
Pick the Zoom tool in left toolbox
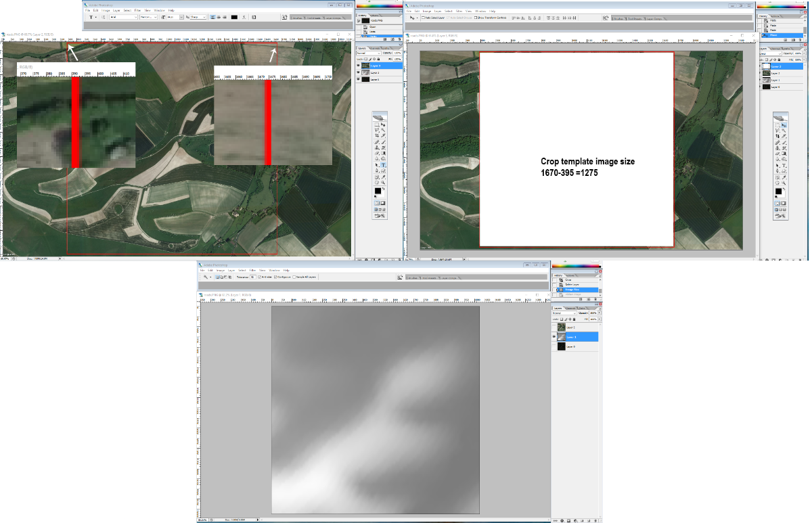383,183
